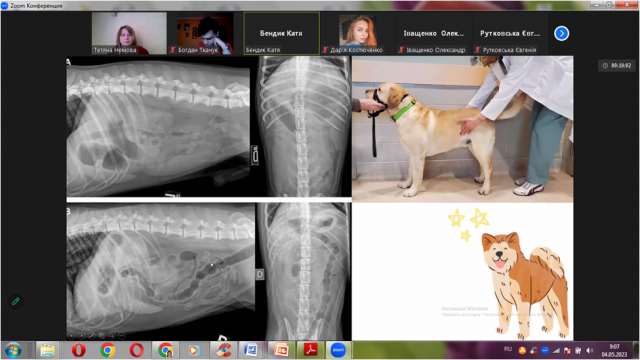The image size is (640, 360).
Task: Select Рутковська Євгенія participant tile
Action: pos(510,33)
